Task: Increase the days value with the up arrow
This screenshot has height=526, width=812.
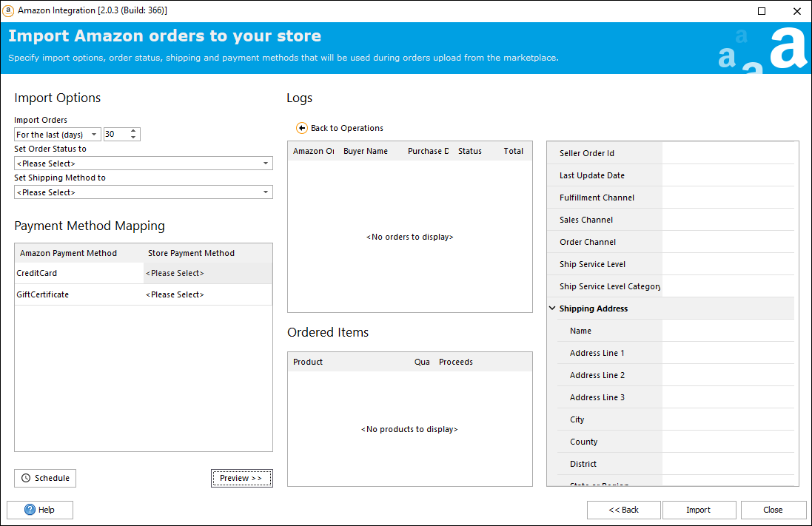Action: pos(134,131)
